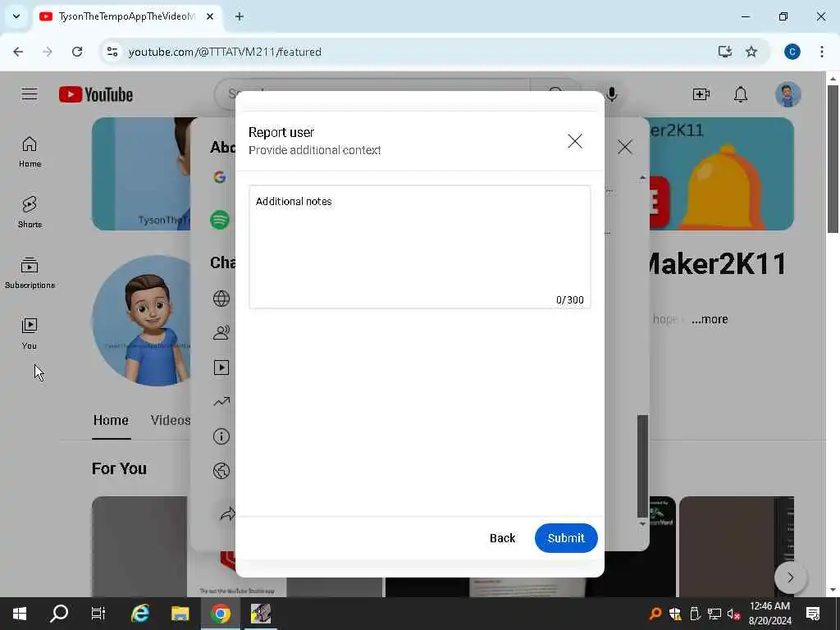Open the tab search dropdown
The height and width of the screenshot is (630, 840).
[x=16, y=16]
